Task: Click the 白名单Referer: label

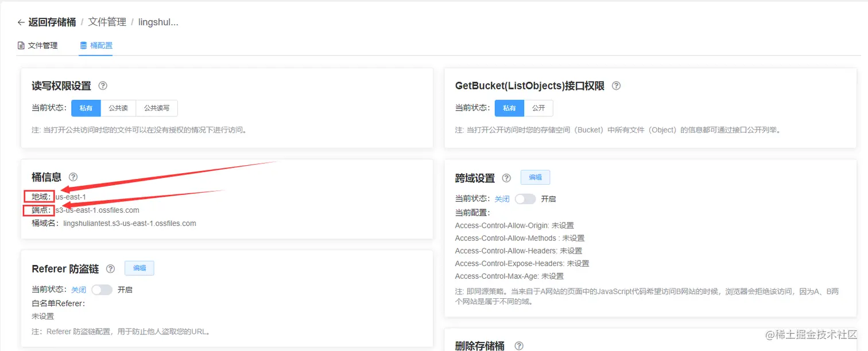Action: pyautogui.click(x=58, y=303)
